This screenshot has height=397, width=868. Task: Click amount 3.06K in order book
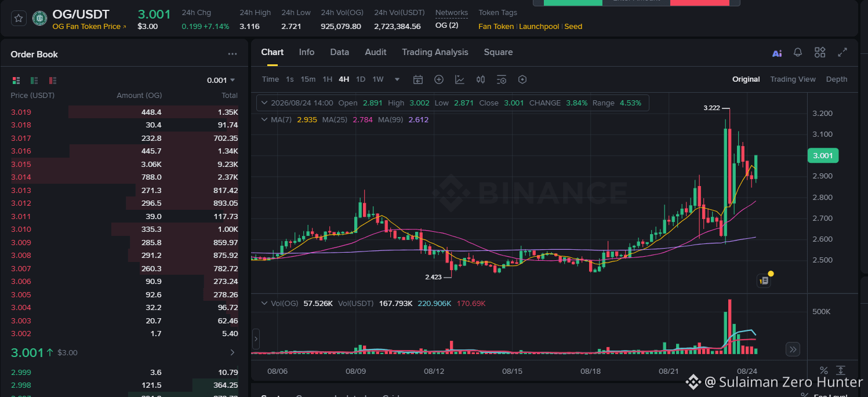tap(151, 165)
